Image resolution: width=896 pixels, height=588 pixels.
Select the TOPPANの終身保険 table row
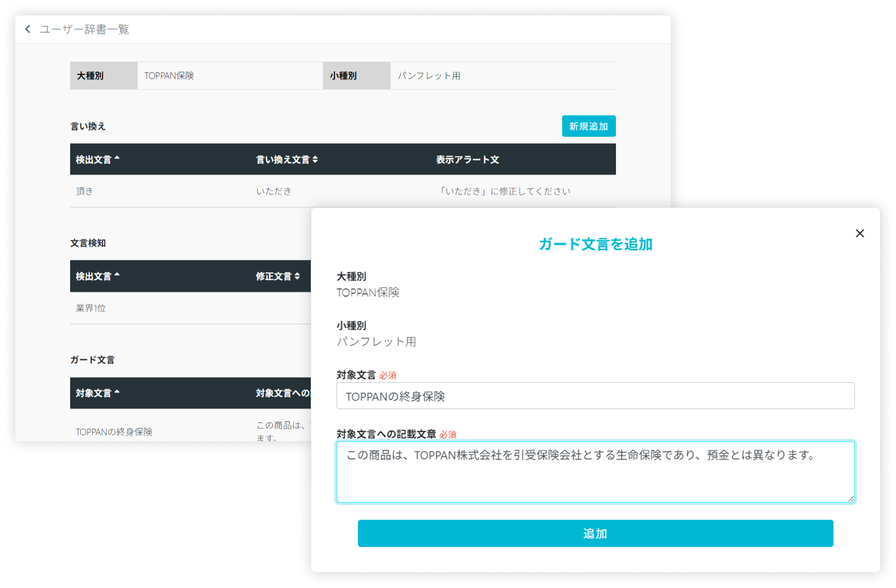(114, 432)
